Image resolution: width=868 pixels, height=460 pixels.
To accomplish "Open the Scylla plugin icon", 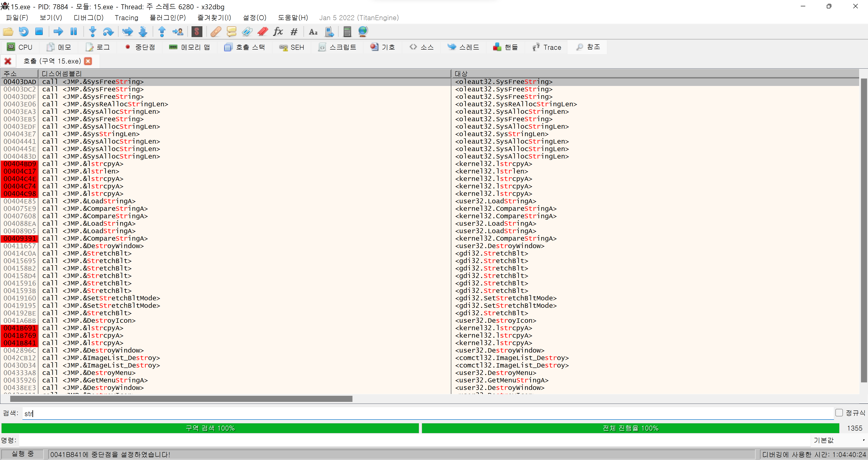I will tap(197, 32).
